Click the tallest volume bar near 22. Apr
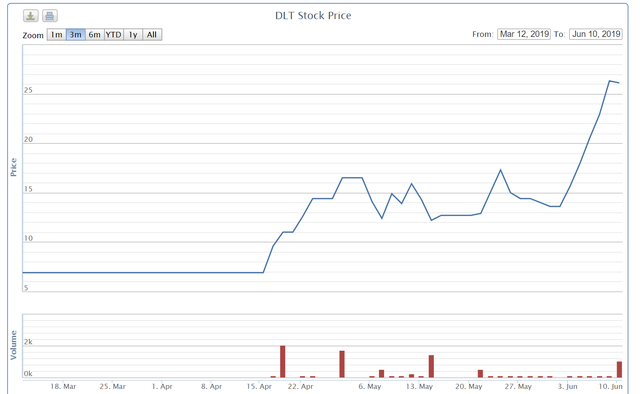 (x=282, y=362)
